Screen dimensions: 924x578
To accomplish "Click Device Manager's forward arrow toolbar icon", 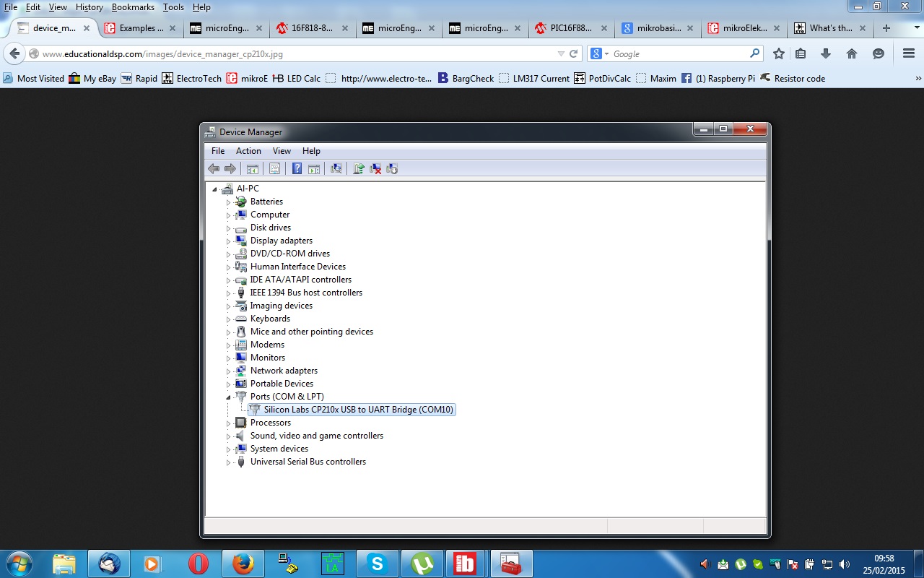I will (x=230, y=168).
